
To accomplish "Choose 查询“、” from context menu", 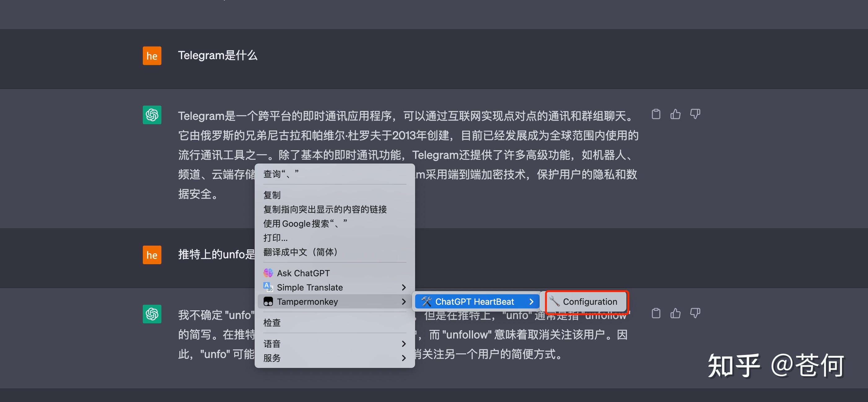I will [x=335, y=174].
